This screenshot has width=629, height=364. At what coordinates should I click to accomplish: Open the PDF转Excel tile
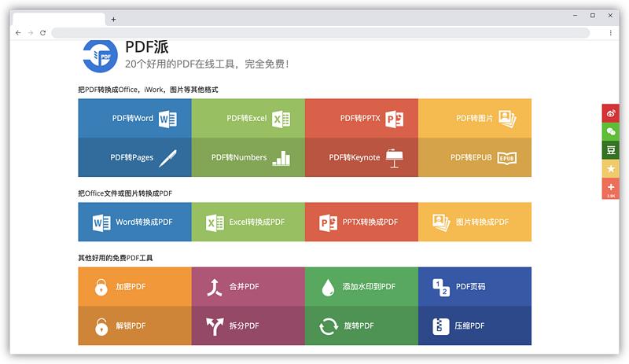(x=248, y=119)
